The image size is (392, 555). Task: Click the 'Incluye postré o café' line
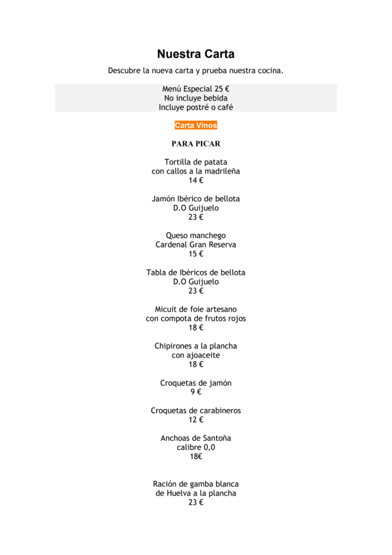[195, 107]
